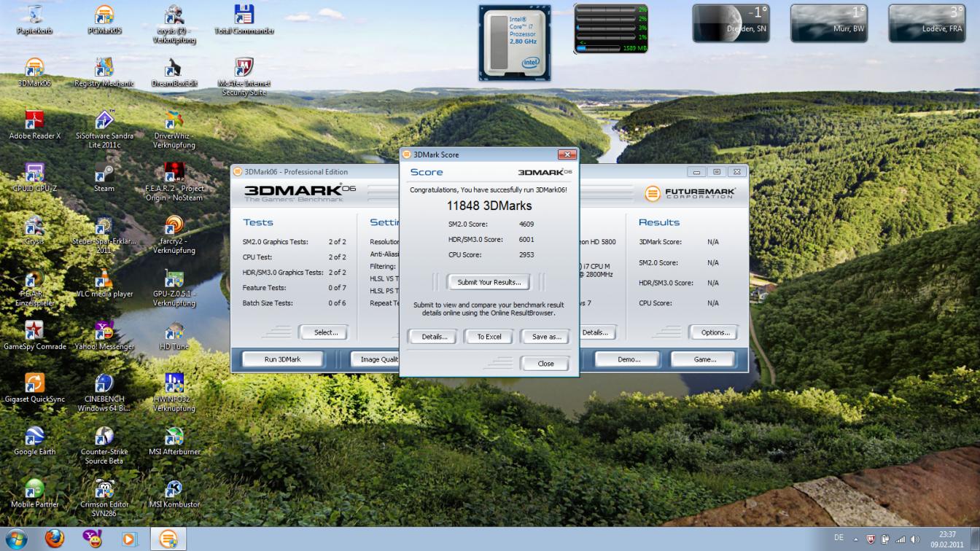Open the DriverWhiz Verknüpfung icon

pyautogui.click(x=174, y=129)
